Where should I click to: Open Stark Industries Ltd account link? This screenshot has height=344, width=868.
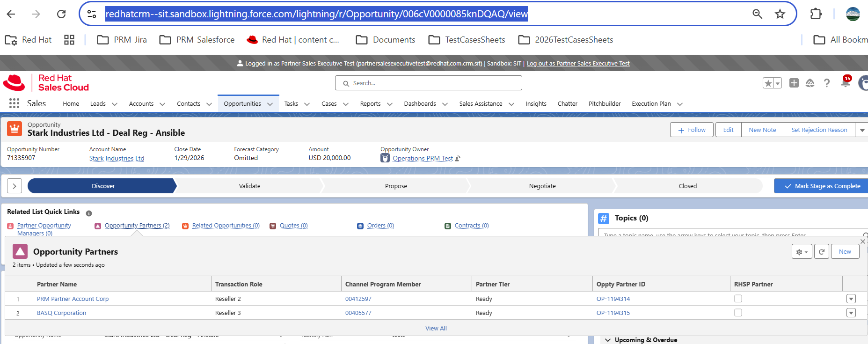117,158
